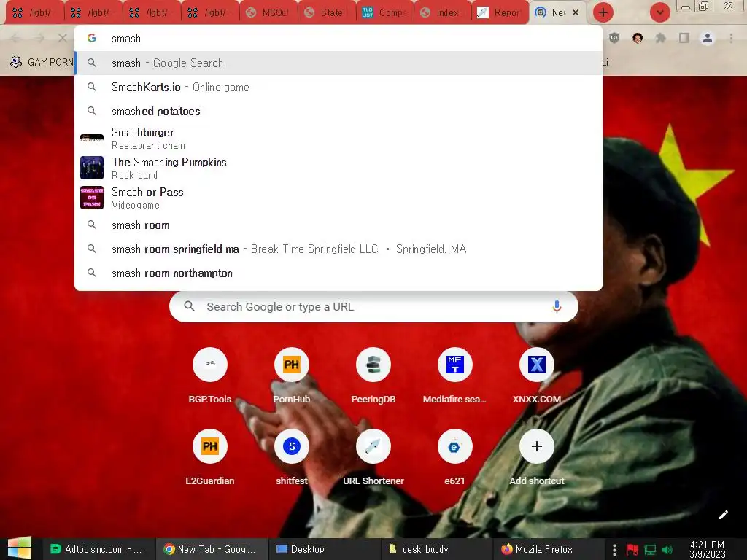Select the Smashburger restaurant chain suggestion
Screen dimensions: 747x560
[338, 138]
